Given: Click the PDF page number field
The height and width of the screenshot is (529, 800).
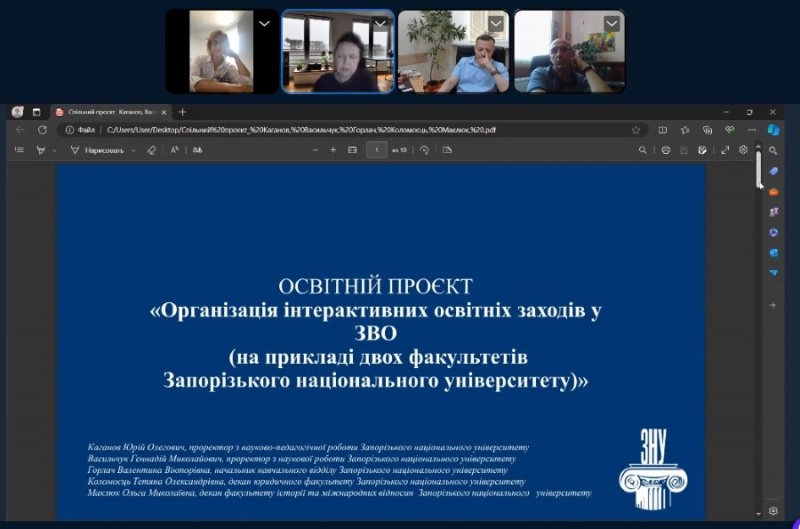Looking at the screenshot, I should coord(377,150).
